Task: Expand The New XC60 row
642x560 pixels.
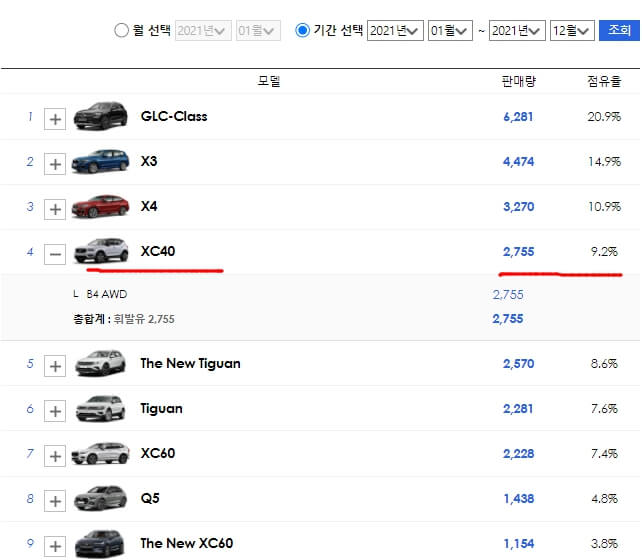Action: click(x=55, y=546)
